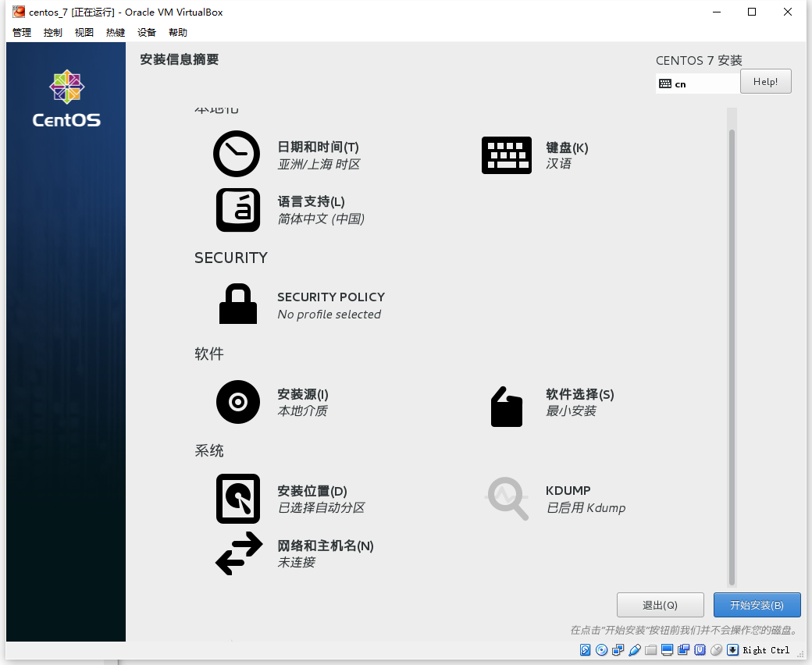Open the 热键 menu
The height and width of the screenshot is (665, 812).
pyautogui.click(x=116, y=33)
